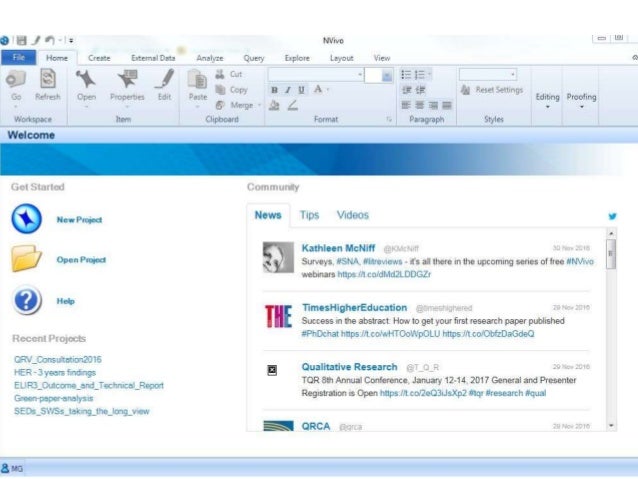This screenshot has width=638, height=479.
Task: Click the Open Project link
Action: [x=81, y=260]
